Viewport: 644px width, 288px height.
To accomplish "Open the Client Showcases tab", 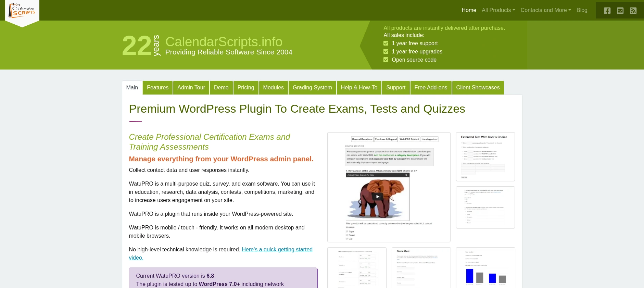I will coord(478,88).
